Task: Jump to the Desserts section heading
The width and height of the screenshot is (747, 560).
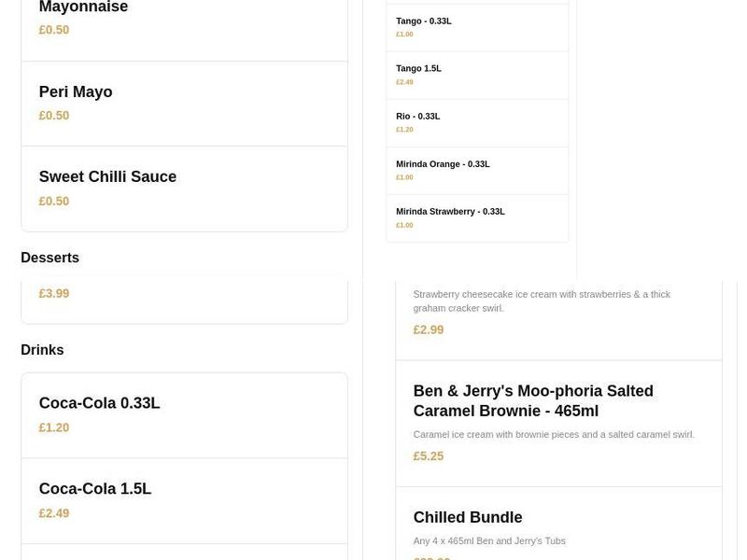Action: coord(49,258)
